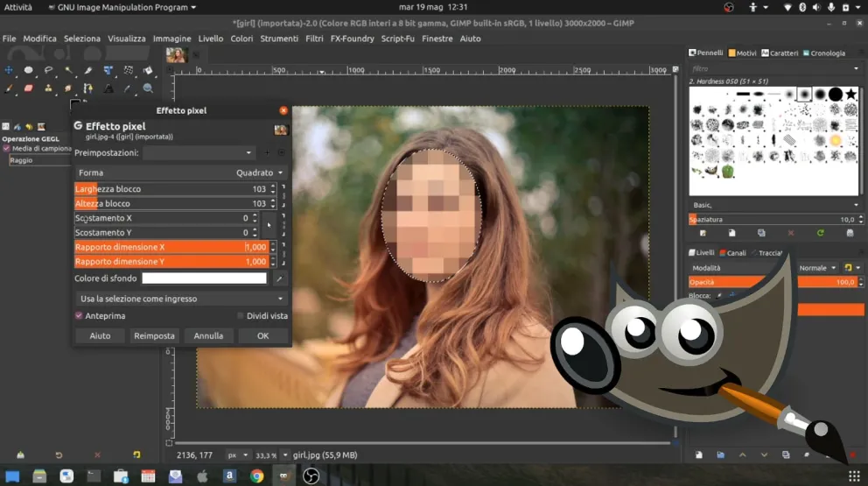Toggle chain link between Scostamento X and Y

pyautogui.click(x=283, y=225)
